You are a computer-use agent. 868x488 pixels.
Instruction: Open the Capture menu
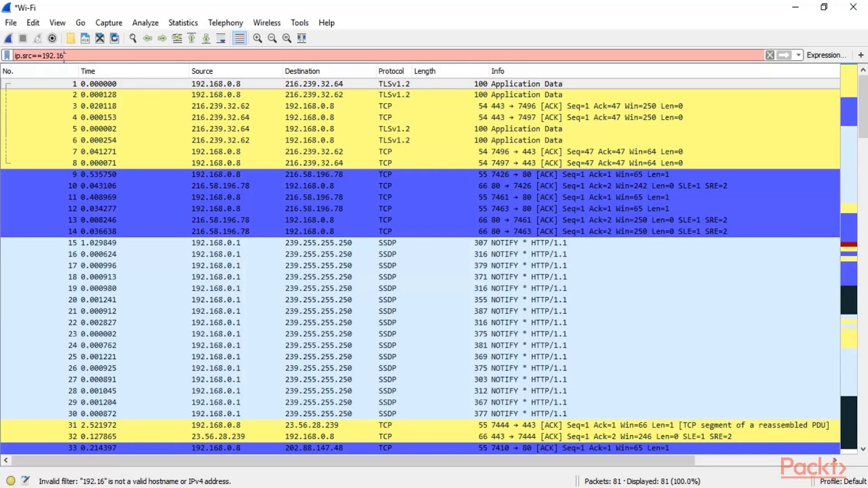click(x=108, y=22)
